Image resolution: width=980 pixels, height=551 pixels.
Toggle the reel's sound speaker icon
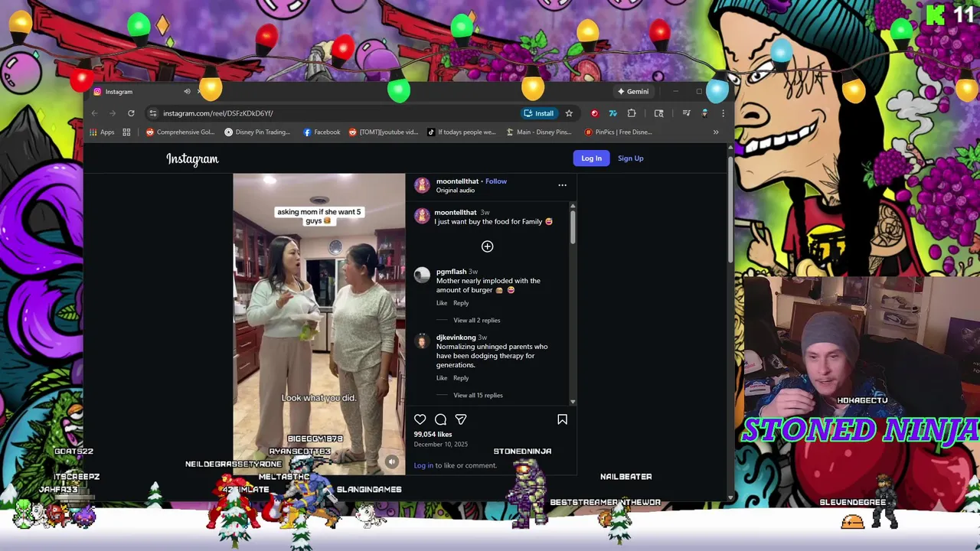pos(391,462)
